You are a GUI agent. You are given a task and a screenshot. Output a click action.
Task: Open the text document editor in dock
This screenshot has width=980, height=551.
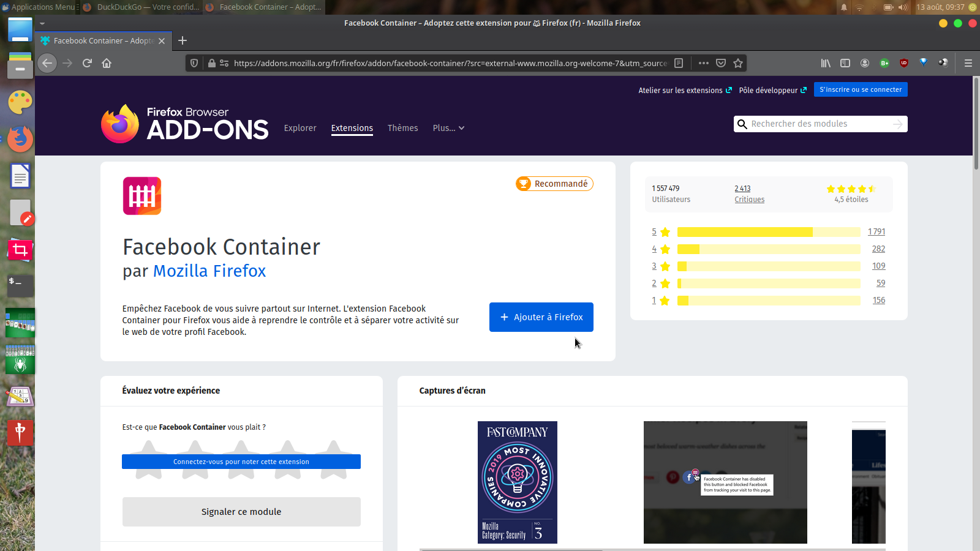[x=20, y=176]
